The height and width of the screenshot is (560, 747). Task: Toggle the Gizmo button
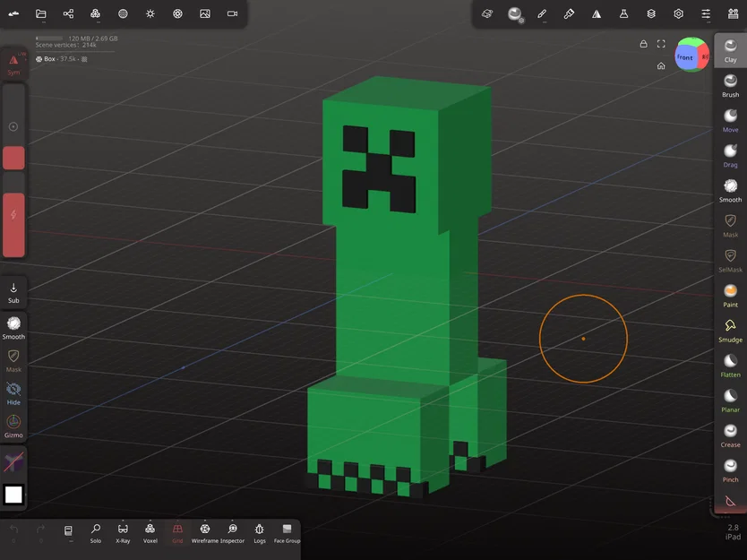(x=13, y=426)
